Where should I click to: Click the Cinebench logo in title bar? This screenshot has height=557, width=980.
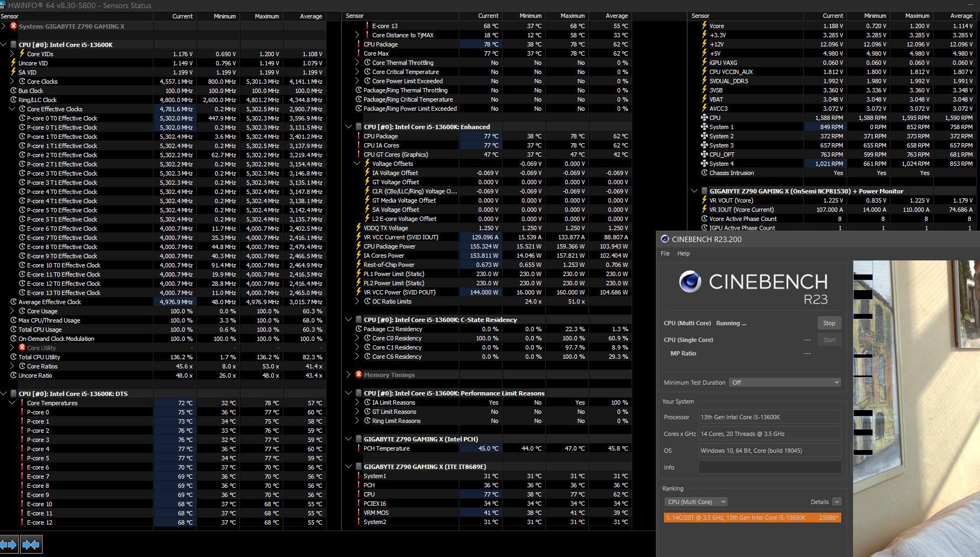click(x=664, y=239)
